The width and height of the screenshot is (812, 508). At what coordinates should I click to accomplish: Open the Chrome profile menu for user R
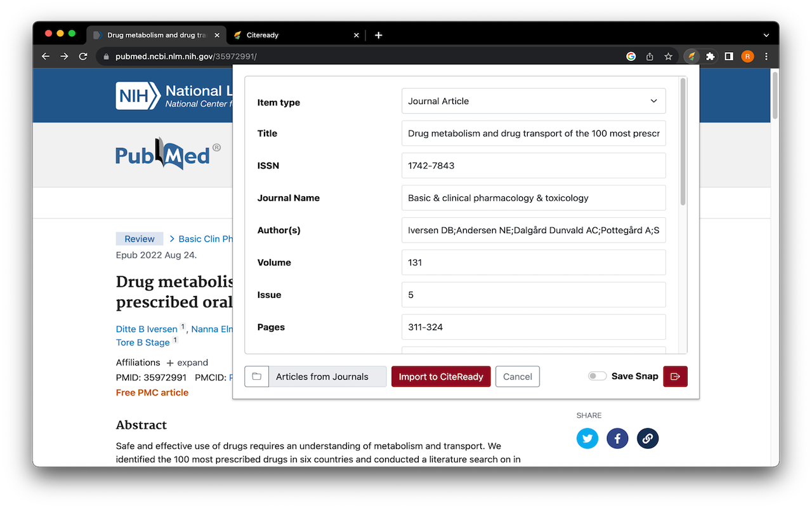click(x=747, y=56)
